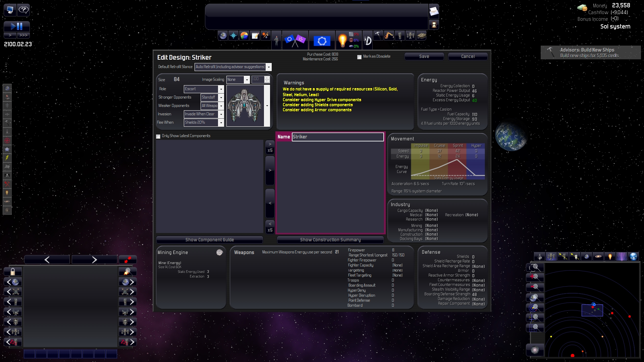Click the first blue slot below the selection panel

29,354
